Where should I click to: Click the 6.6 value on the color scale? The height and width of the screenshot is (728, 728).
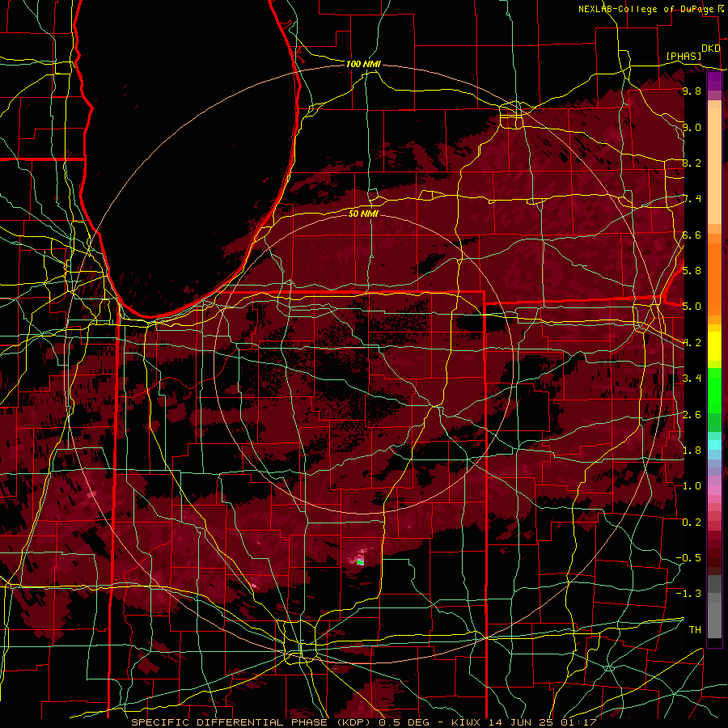(692, 235)
